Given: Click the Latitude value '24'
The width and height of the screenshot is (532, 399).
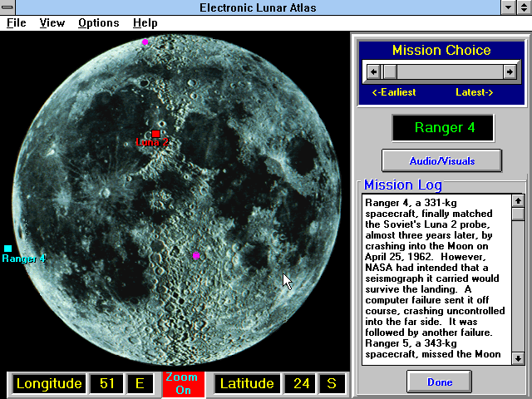Looking at the screenshot, I should 301,384.
